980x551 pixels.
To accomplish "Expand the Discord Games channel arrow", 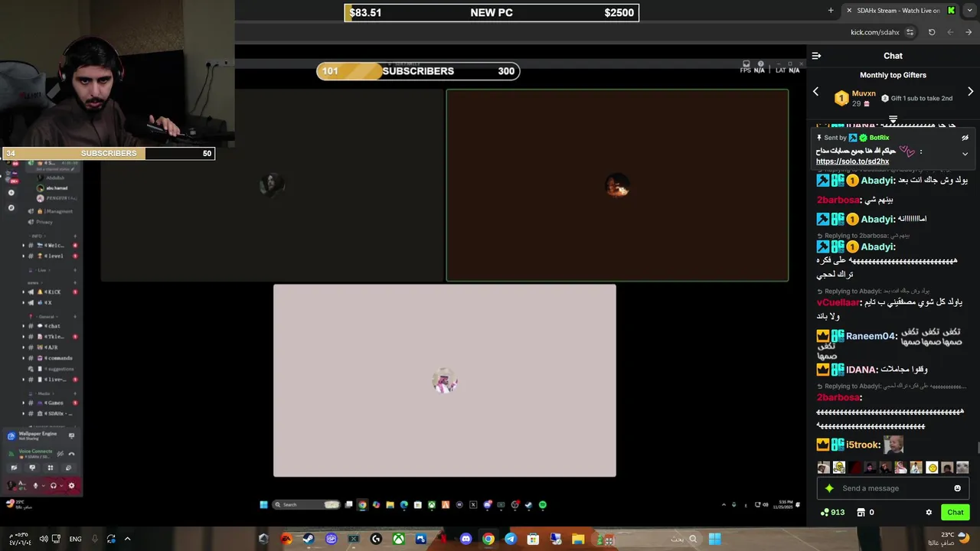I will click(23, 403).
